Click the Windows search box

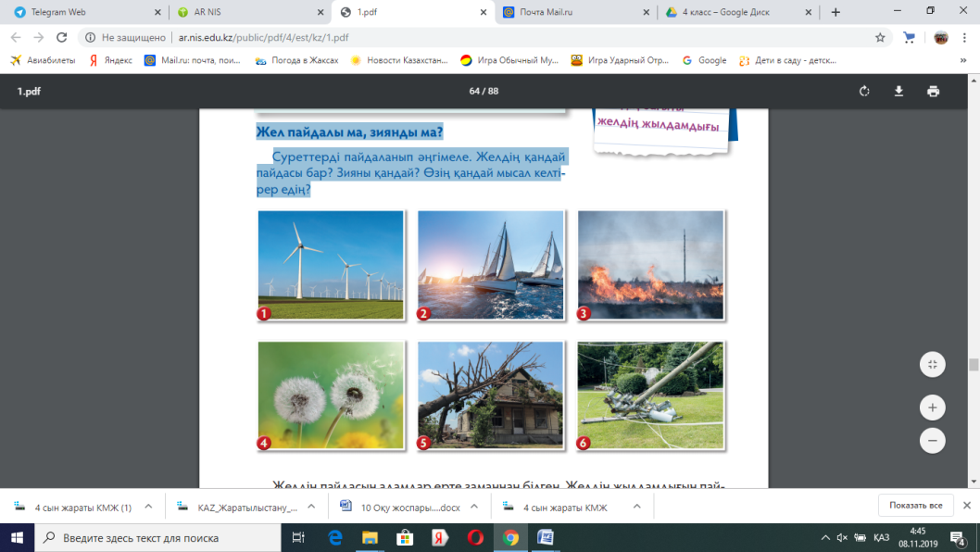click(x=157, y=537)
